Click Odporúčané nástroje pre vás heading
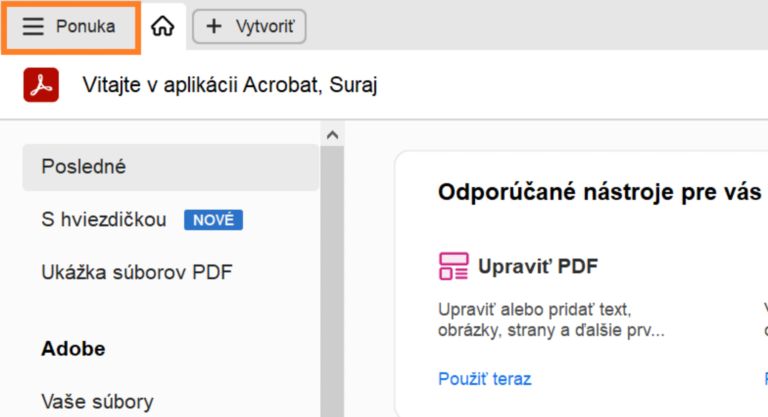 [600, 192]
